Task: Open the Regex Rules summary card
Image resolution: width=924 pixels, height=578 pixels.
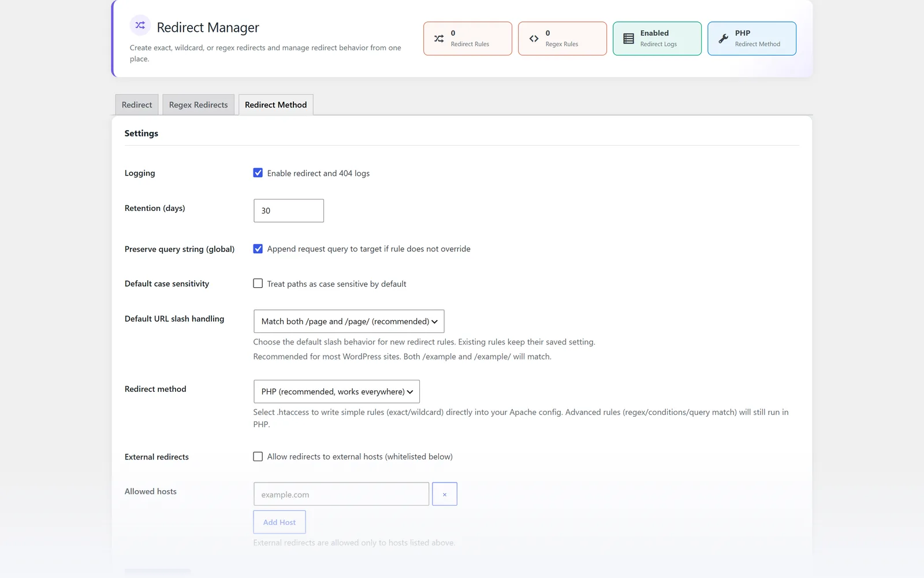Action: (x=562, y=39)
